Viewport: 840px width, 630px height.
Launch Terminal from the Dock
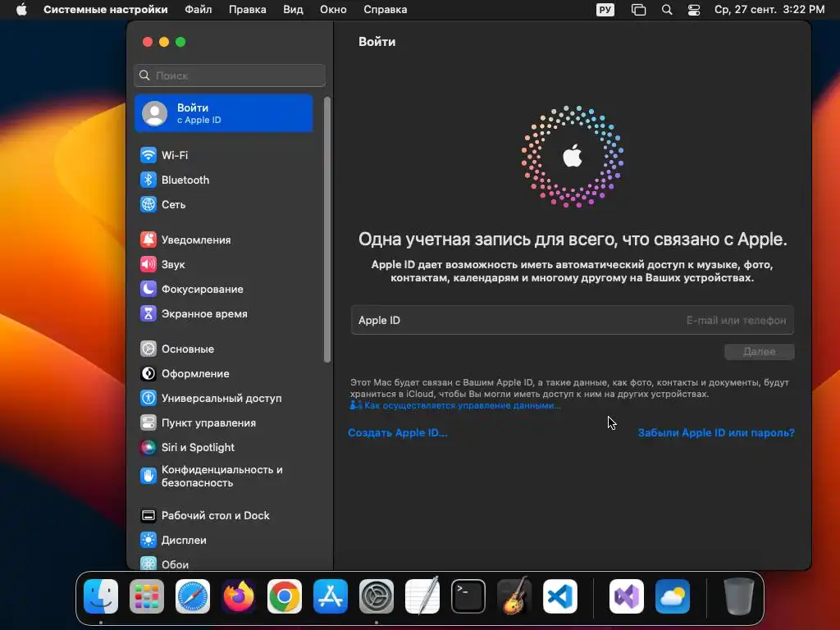468,596
